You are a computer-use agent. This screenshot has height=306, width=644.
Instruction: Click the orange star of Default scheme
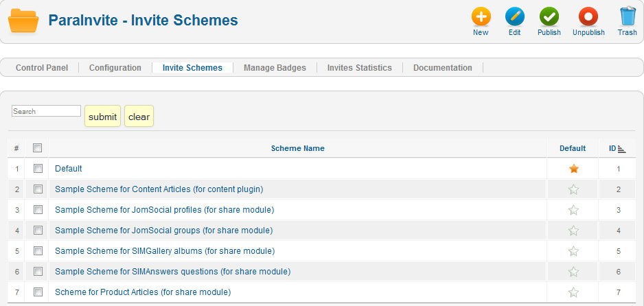tap(573, 169)
